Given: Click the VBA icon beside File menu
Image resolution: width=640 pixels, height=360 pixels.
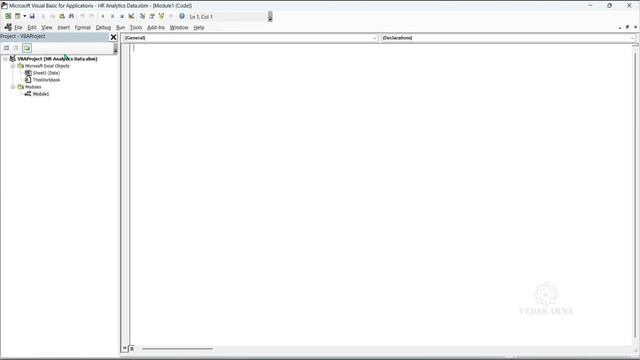Looking at the screenshot, I should point(8,27).
